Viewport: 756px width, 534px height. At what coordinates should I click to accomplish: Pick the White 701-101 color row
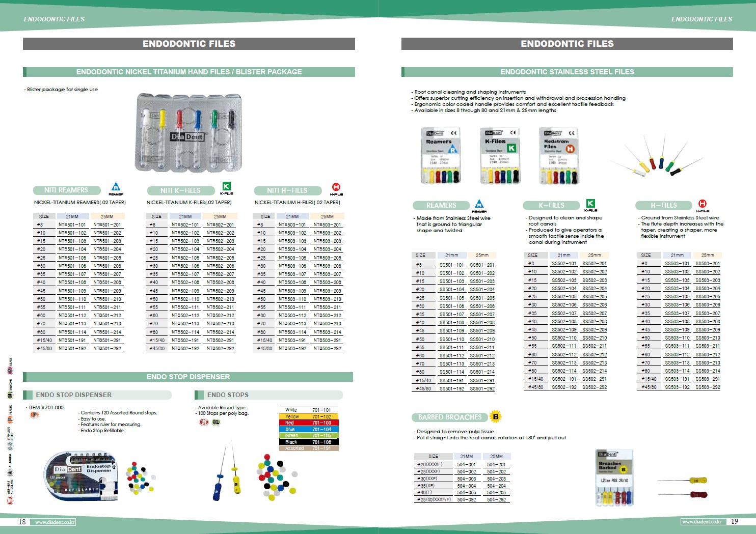[x=308, y=410]
